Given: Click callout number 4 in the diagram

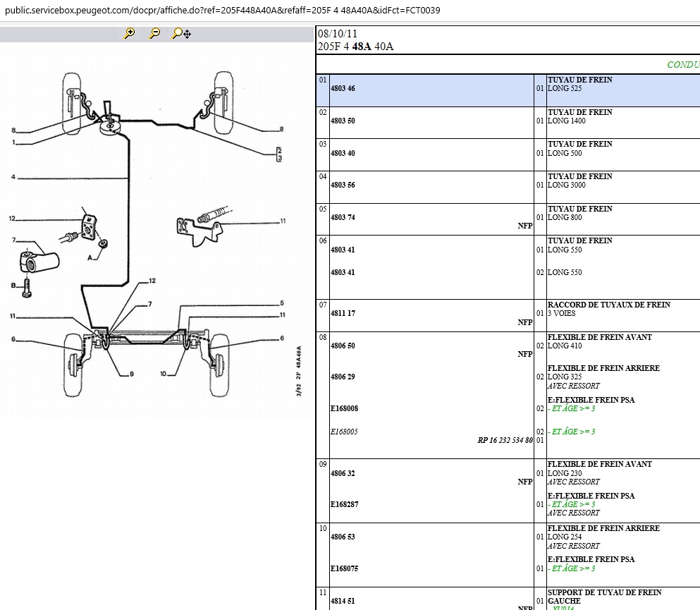Looking at the screenshot, I should click(13, 178).
